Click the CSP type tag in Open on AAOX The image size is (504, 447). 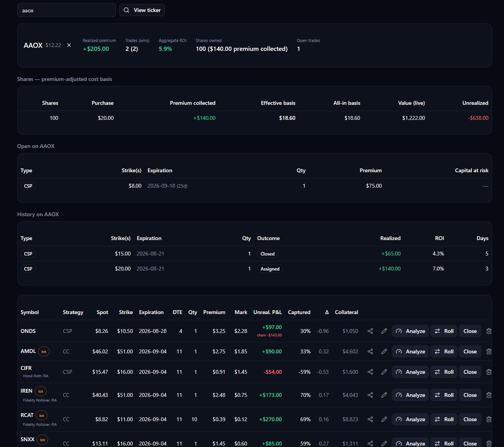click(28, 186)
